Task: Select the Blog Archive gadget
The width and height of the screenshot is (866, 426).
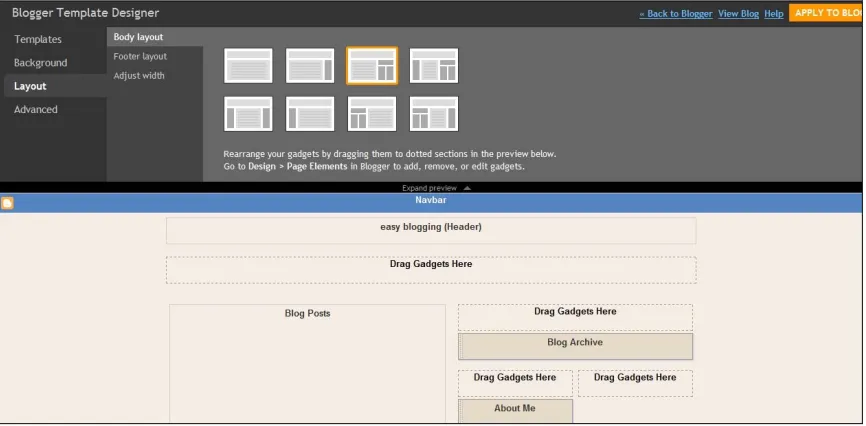Action: pyautogui.click(x=575, y=346)
